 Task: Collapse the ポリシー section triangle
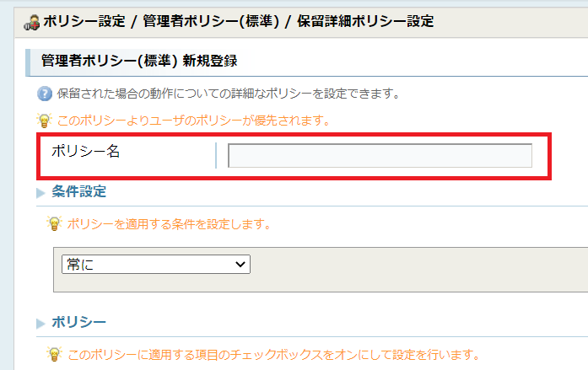coord(40,323)
